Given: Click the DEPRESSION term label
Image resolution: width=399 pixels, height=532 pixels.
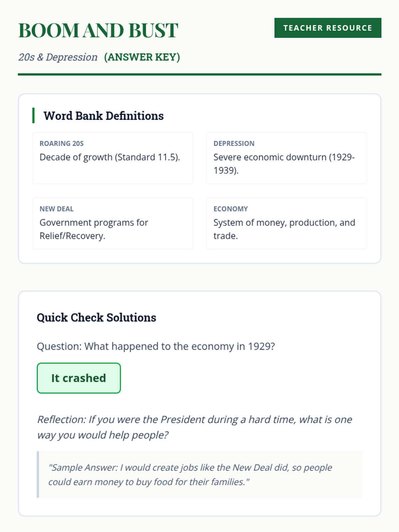Looking at the screenshot, I should click(234, 143).
